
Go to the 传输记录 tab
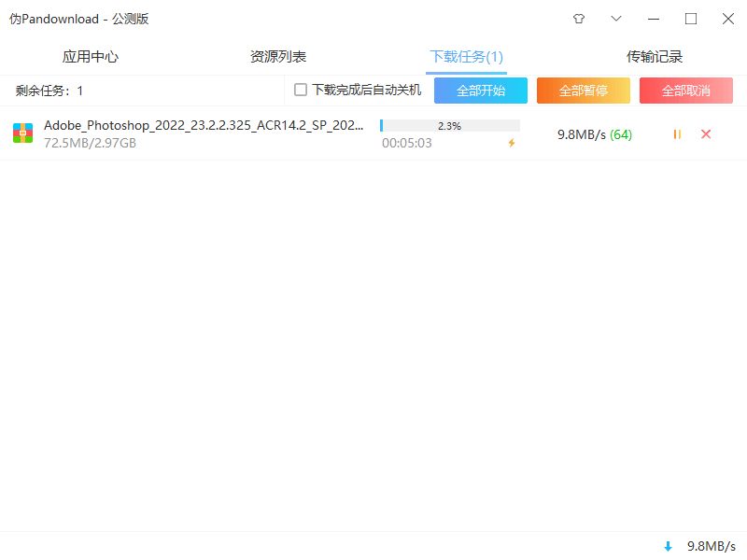[x=655, y=57]
